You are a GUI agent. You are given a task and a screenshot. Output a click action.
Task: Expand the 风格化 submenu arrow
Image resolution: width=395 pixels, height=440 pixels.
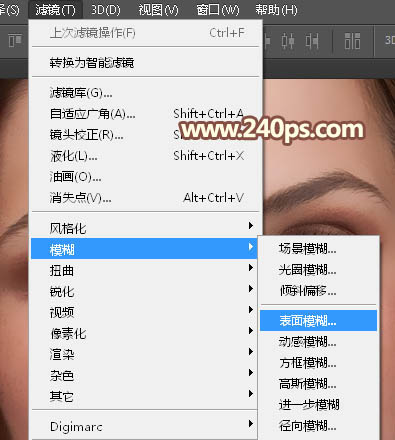pyautogui.click(x=251, y=226)
